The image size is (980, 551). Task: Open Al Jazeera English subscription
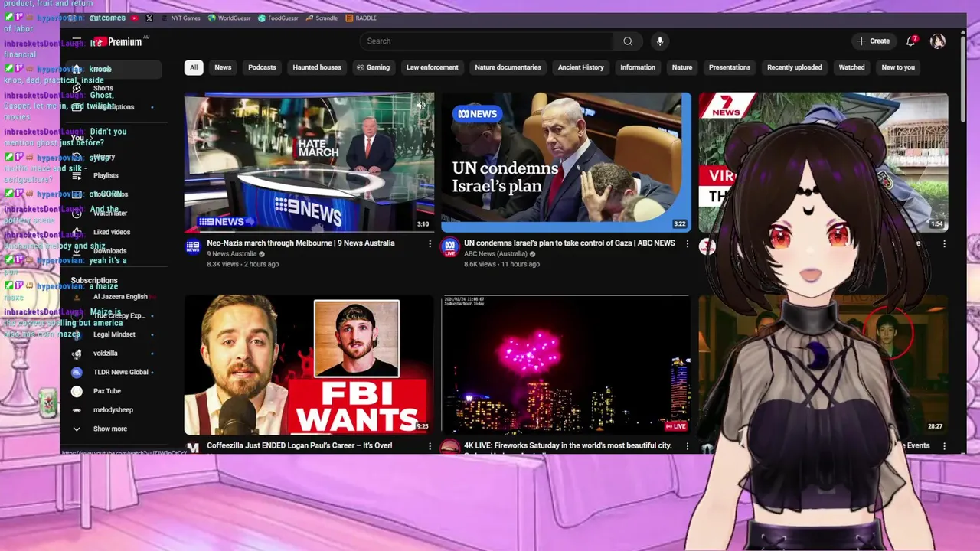click(x=113, y=297)
